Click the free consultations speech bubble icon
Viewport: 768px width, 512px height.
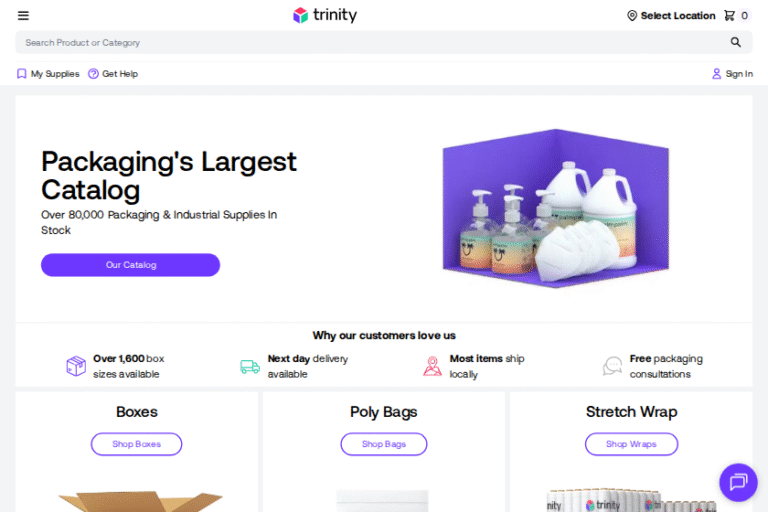tap(612, 366)
